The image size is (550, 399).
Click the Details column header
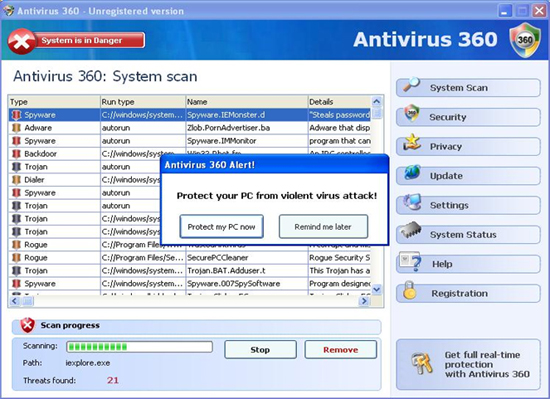[x=339, y=102]
